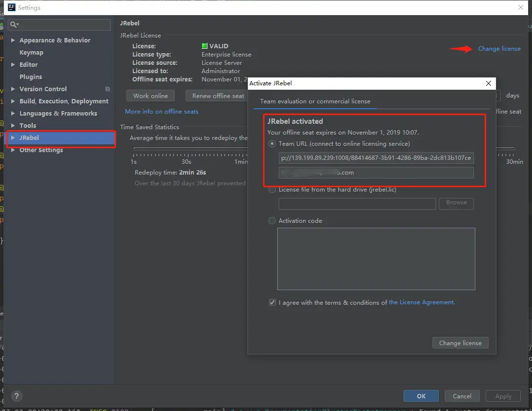The width and height of the screenshot is (532, 411).
Task: Click inside the Activation code text area
Action: (x=376, y=259)
